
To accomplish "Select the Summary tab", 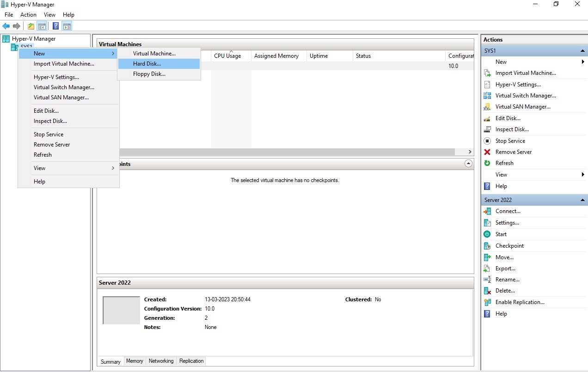I will tap(110, 361).
